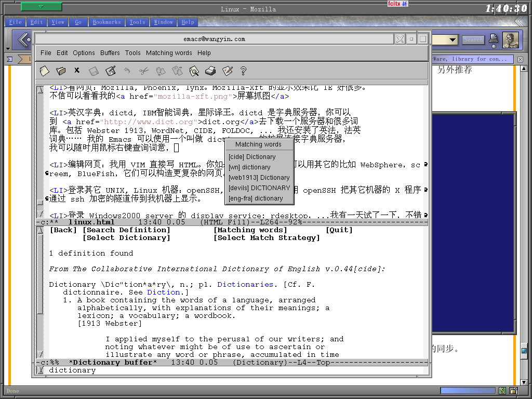Viewport: 532px width, 399px height.
Task: Select the [wn] dictionary popup entry
Action: [x=249, y=167]
